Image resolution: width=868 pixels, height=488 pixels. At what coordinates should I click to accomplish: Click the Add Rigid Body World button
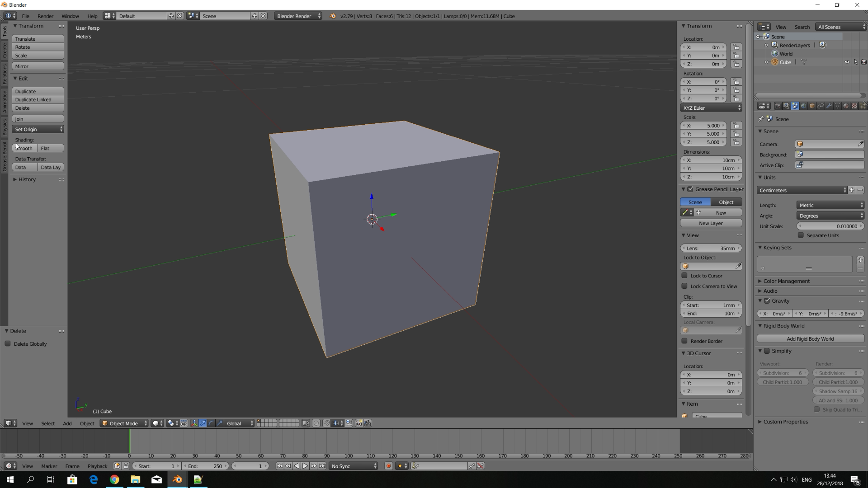(810, 339)
